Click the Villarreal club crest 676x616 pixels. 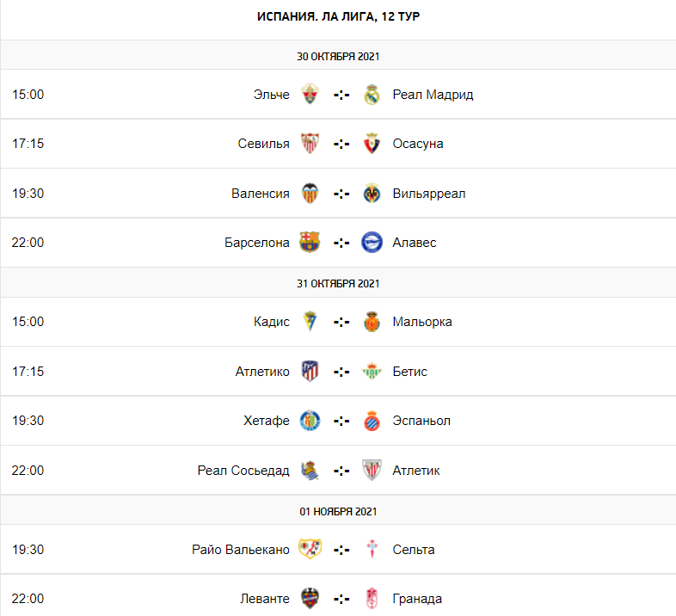tap(372, 194)
